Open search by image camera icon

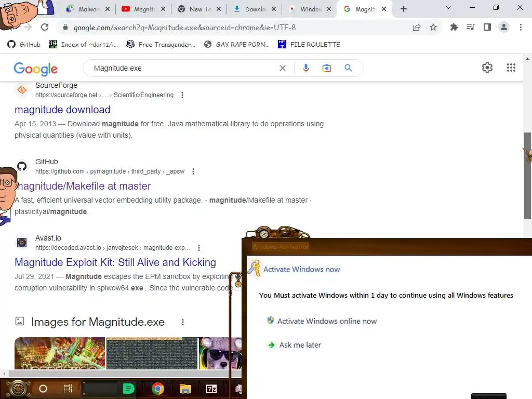(326, 68)
